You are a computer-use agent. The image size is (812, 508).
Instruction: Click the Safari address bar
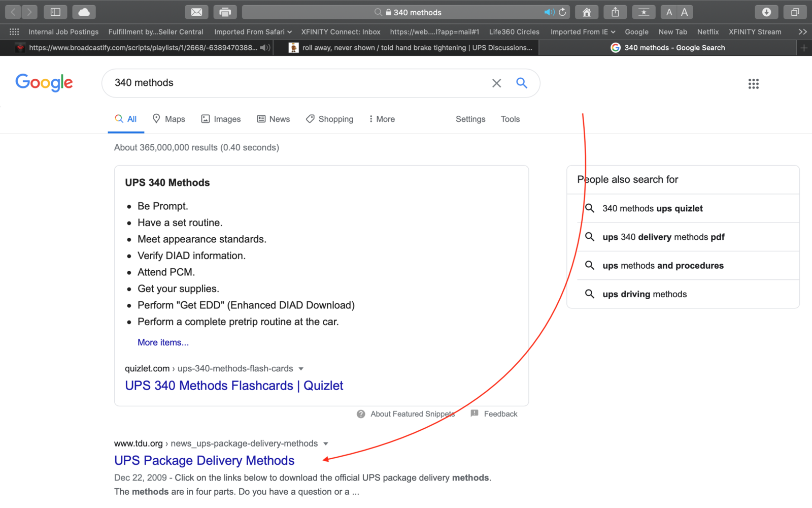(406, 12)
